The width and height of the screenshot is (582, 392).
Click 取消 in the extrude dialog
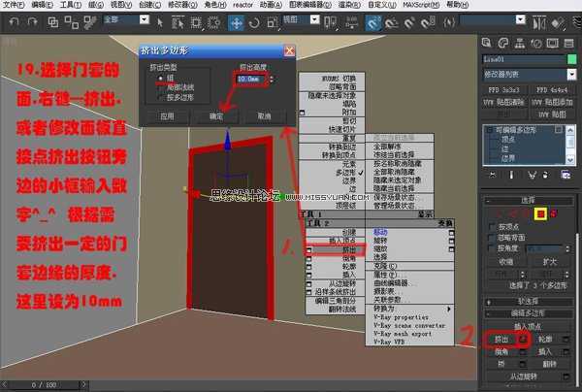pyautogui.click(x=264, y=116)
